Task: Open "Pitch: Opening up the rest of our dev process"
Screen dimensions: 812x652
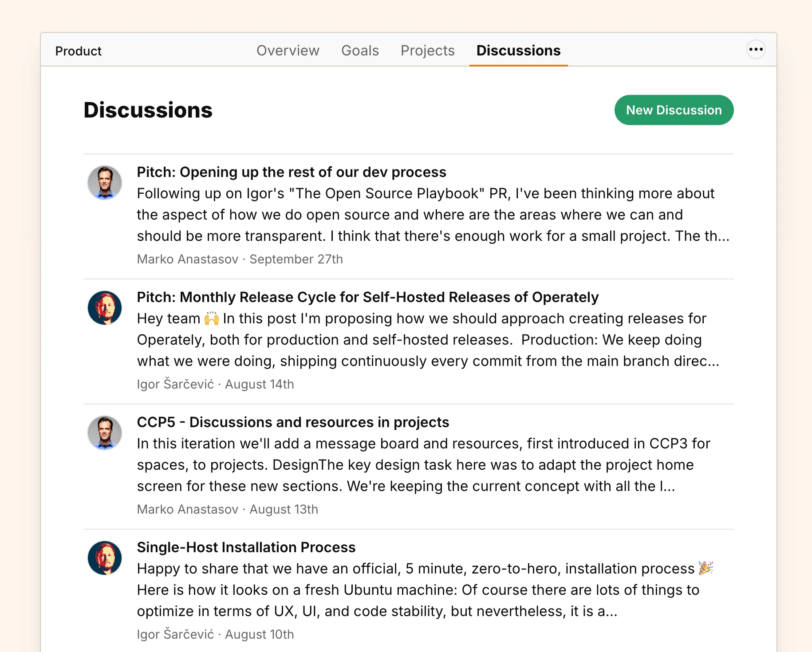Action: (x=291, y=172)
